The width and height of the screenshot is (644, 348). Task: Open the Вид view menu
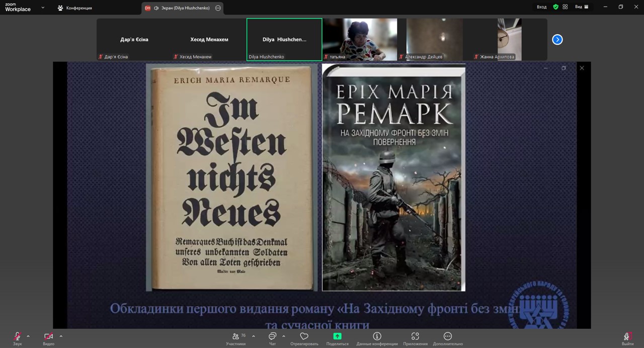(x=582, y=7)
